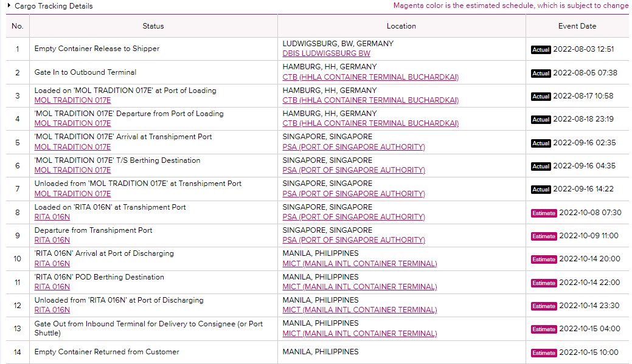
Task: Click Actual badge for 2022-09-16 14:22
Action: 541,189
